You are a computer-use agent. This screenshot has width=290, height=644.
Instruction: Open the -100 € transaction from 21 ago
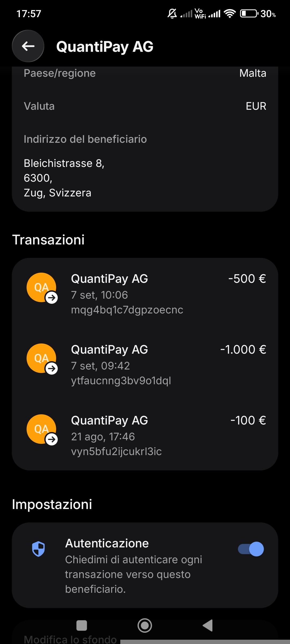[x=145, y=436]
